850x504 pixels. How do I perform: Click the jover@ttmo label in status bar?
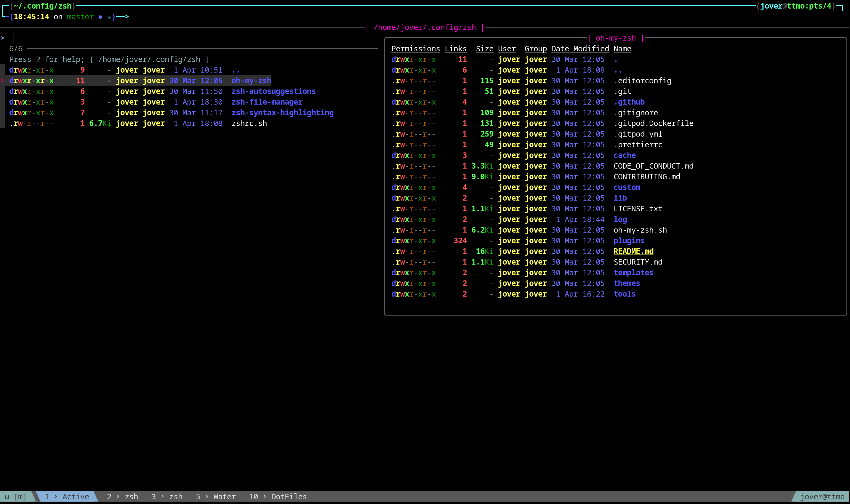(822, 497)
